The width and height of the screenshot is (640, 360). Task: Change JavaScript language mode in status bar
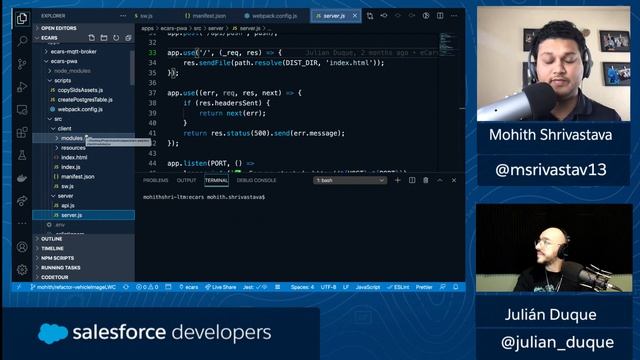[368, 287]
